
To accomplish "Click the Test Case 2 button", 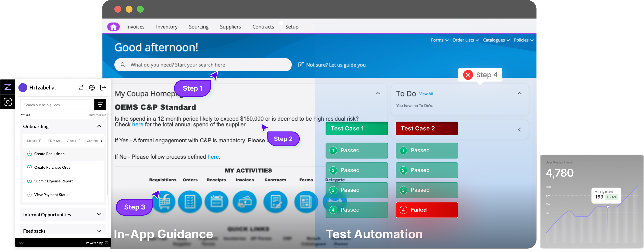I will coord(427,128).
